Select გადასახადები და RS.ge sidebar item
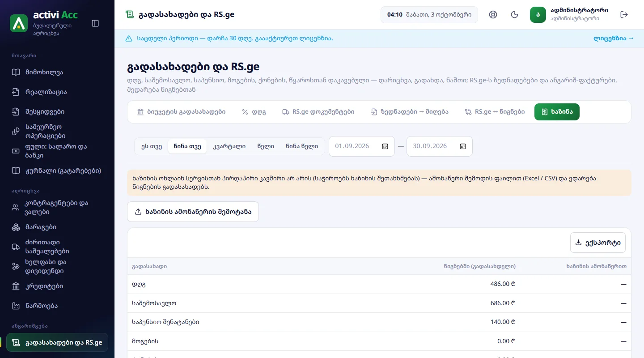Screen dimensions: 644x358 click(57, 342)
